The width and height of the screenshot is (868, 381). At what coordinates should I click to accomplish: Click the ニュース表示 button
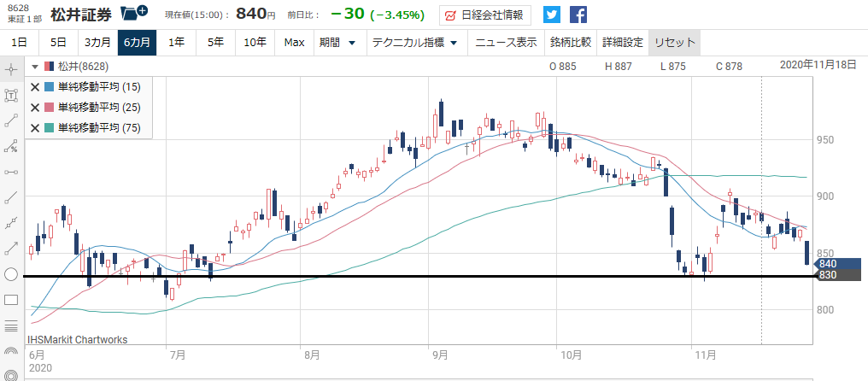506,43
